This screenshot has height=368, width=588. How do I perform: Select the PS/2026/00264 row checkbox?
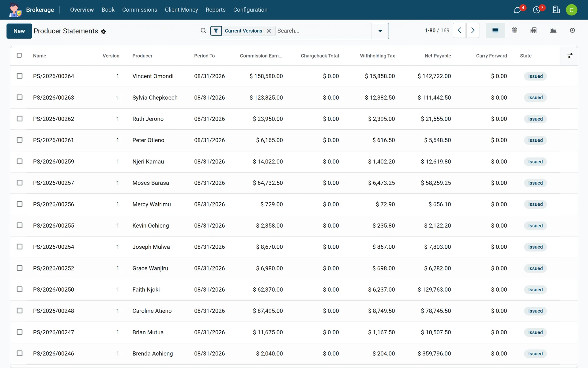[20, 76]
